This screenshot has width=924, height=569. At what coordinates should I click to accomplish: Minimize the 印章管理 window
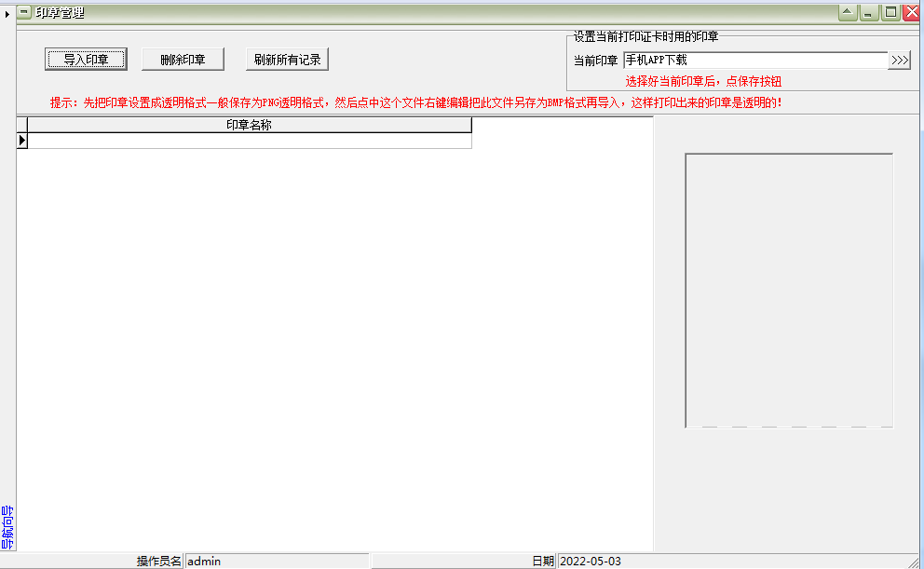click(x=869, y=13)
